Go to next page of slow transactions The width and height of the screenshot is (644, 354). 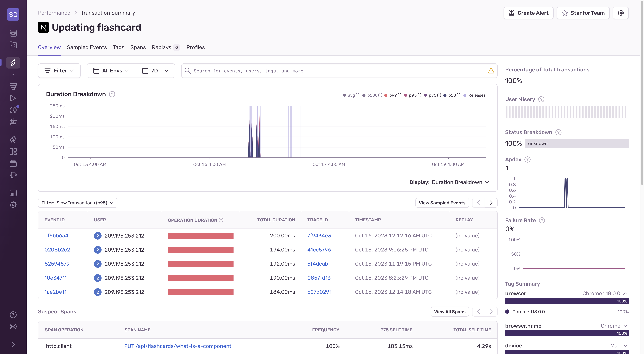pyautogui.click(x=491, y=203)
